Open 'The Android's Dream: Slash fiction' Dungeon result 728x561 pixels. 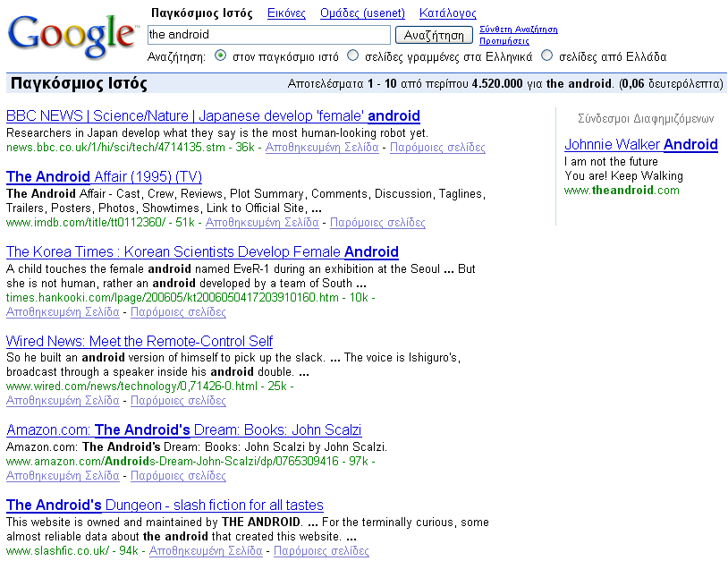tap(165, 505)
